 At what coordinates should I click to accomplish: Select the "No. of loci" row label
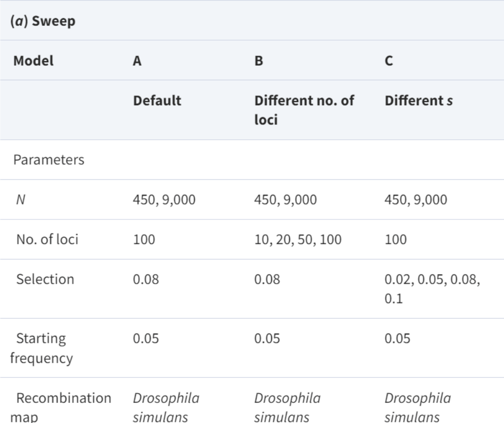pos(45,240)
